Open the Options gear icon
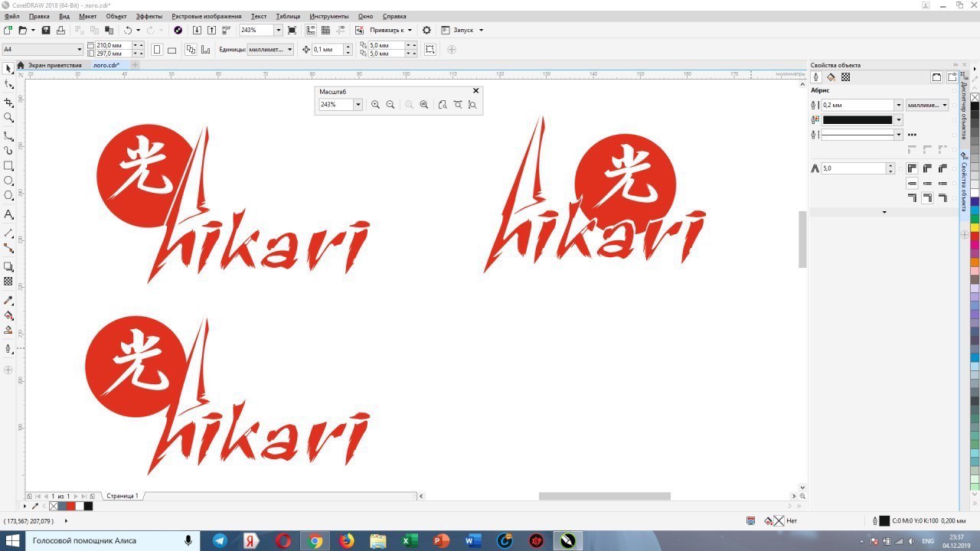The height and width of the screenshot is (551, 980). click(x=426, y=30)
